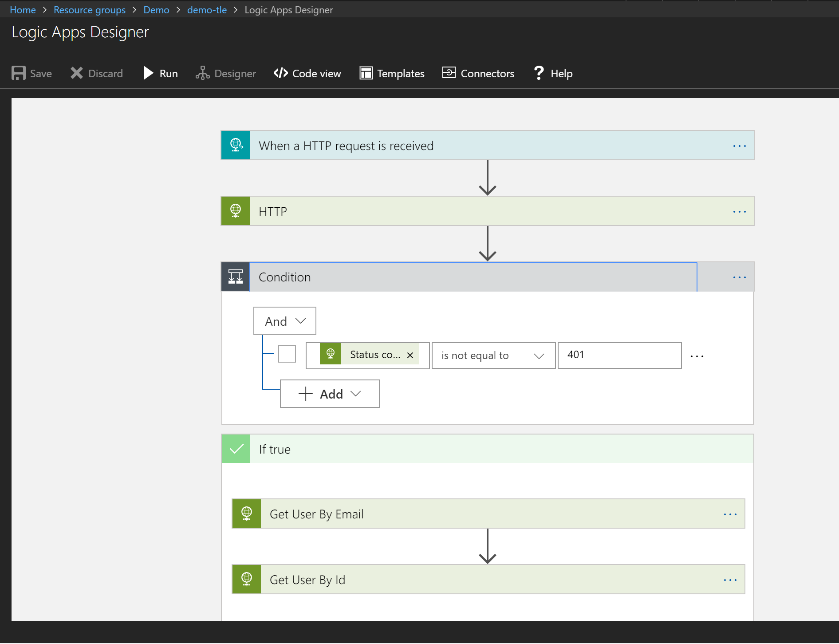Image resolution: width=839 pixels, height=644 pixels.
Task: Click the HTTP action globe icon
Action: [236, 211]
